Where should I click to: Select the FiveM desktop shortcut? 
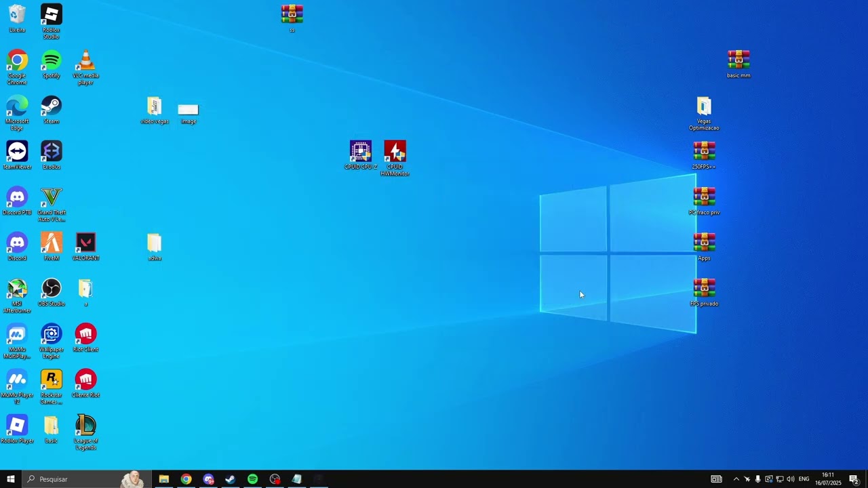52,247
